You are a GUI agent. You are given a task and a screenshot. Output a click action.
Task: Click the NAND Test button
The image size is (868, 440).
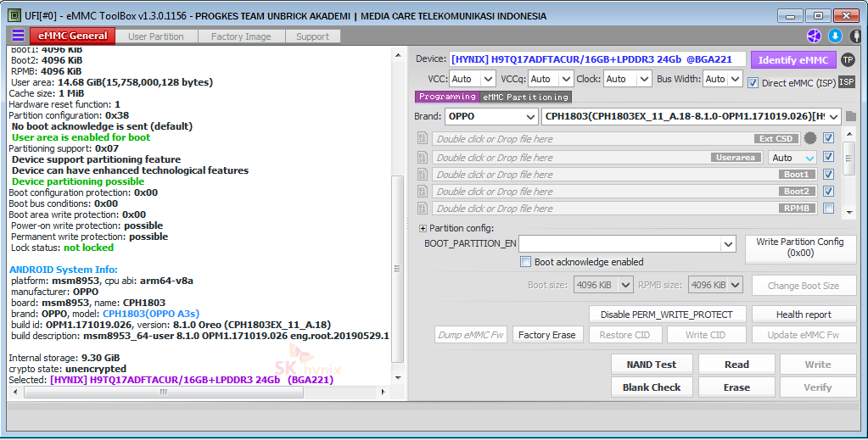[x=652, y=365]
